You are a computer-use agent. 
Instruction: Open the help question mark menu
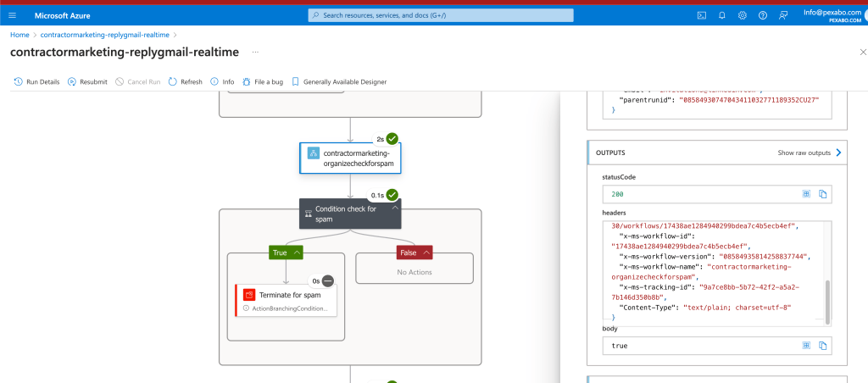pos(763,15)
